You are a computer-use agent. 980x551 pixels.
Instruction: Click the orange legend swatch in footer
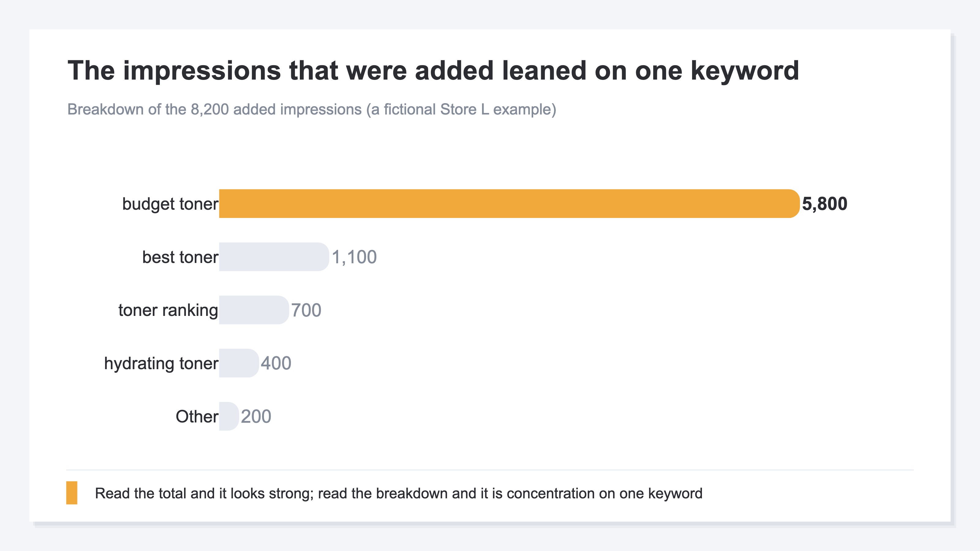pos(72,493)
